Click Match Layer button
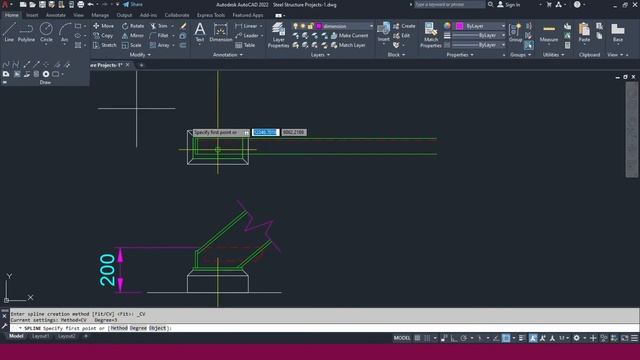Viewport: 640px width, 360px height. click(348, 45)
